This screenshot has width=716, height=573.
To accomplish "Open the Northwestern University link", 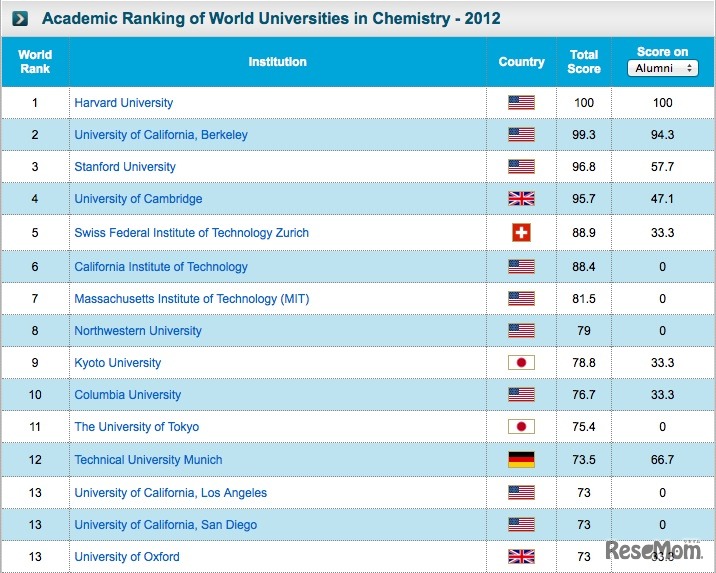I will (138, 331).
